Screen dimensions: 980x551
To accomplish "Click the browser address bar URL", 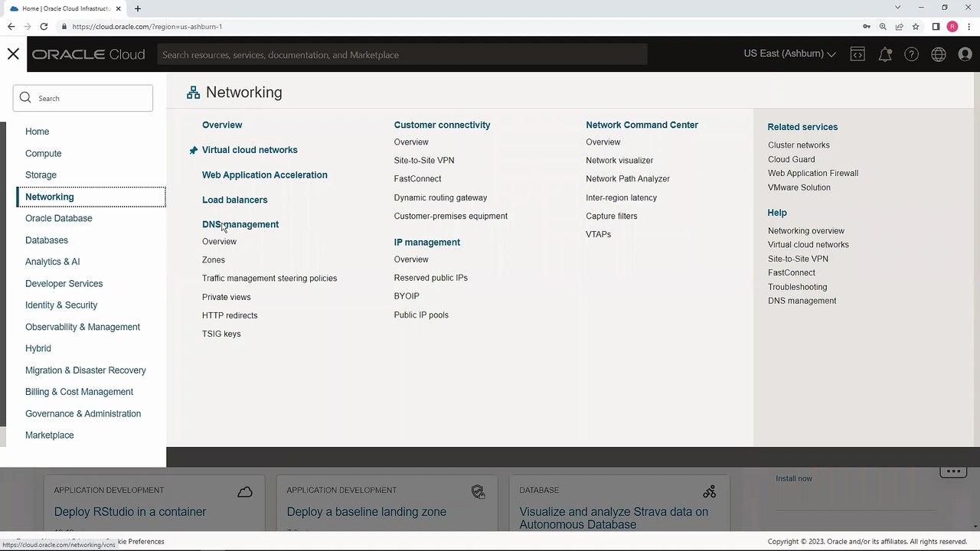I will pos(147,26).
